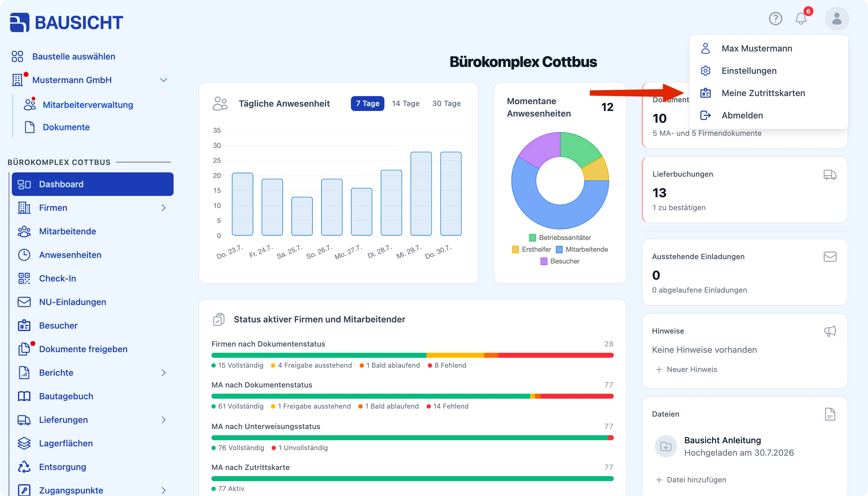Viewport: 868px width, 496px height.
Task: Expand the Firmen submenu chevron
Action: (x=163, y=208)
